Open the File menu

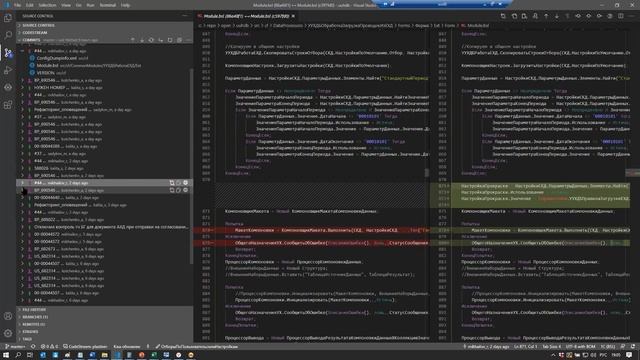[x=17, y=5]
